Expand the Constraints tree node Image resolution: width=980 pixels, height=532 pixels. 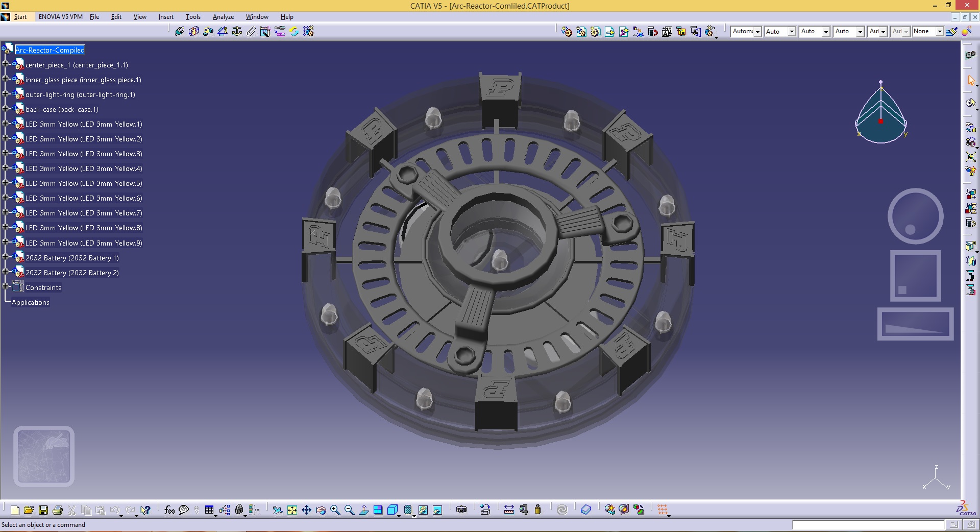coord(5,286)
